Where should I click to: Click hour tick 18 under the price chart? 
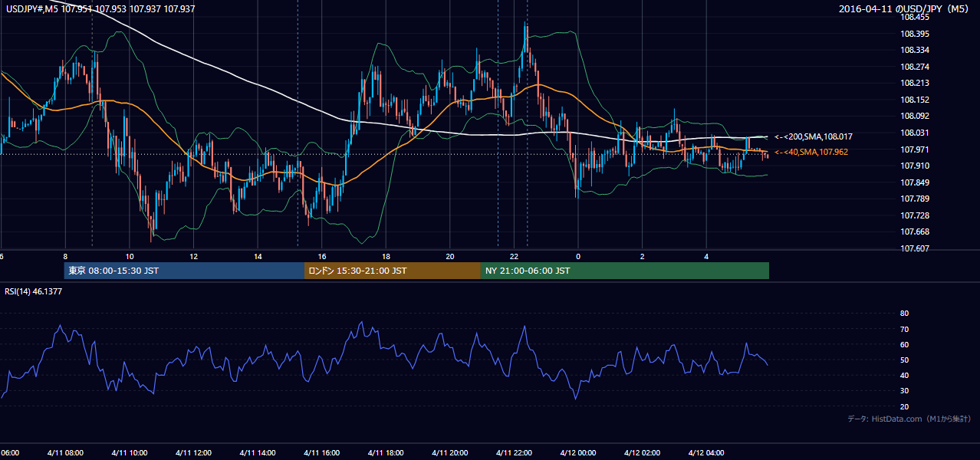pos(386,257)
